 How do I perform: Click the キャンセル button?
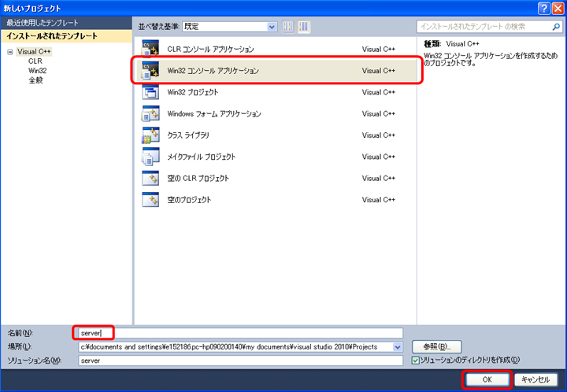pos(535,379)
